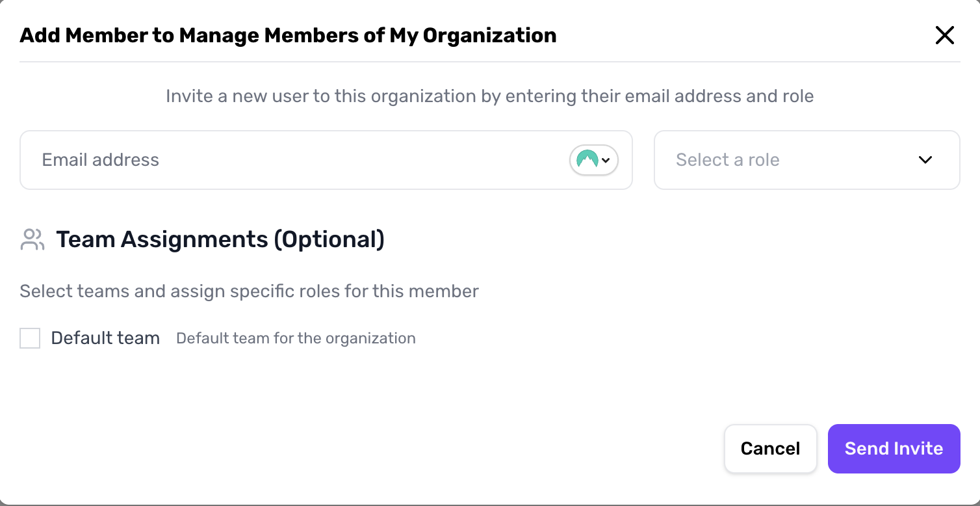Click the password manager autofill icon
The width and height of the screenshot is (980, 506).
tap(587, 160)
